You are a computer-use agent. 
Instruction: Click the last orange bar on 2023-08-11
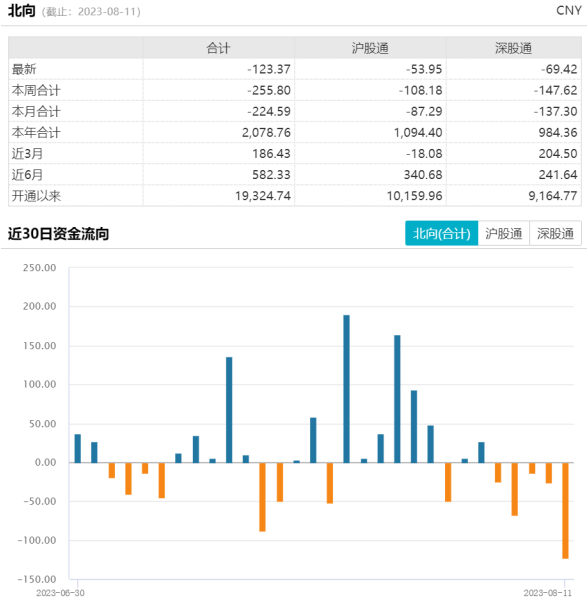(565, 511)
